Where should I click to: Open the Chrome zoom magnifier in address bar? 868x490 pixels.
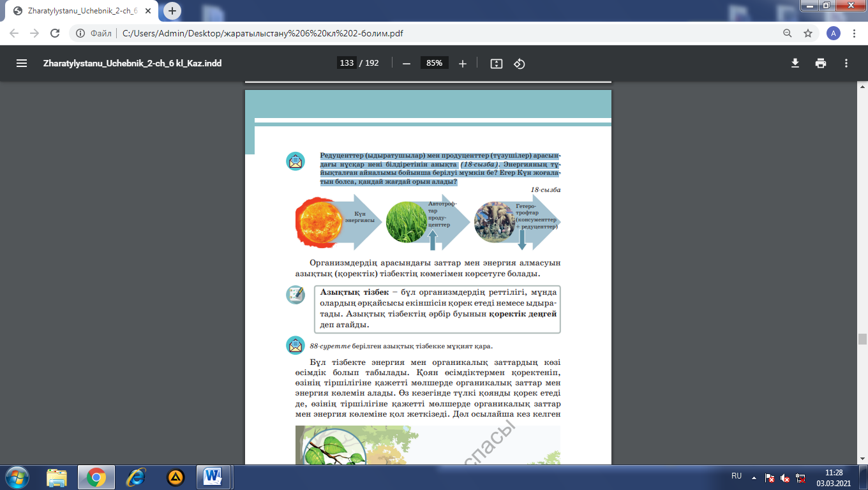(788, 33)
